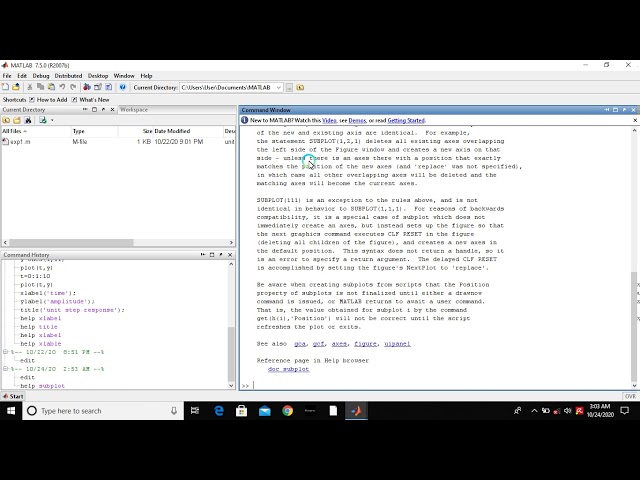The width and height of the screenshot is (640, 480).
Task: Click the axes help link
Action: (x=339, y=344)
